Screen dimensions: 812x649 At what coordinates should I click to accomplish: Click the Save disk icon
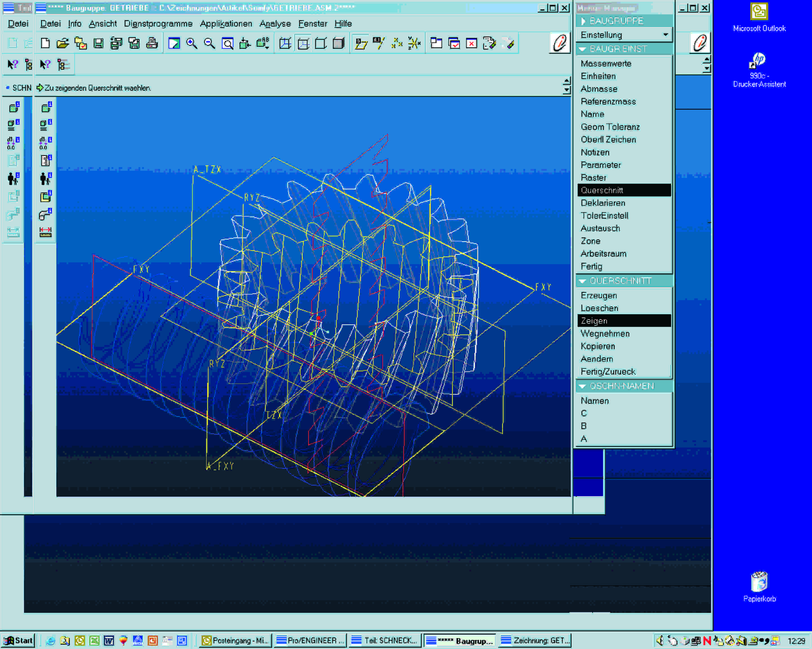coord(98,43)
